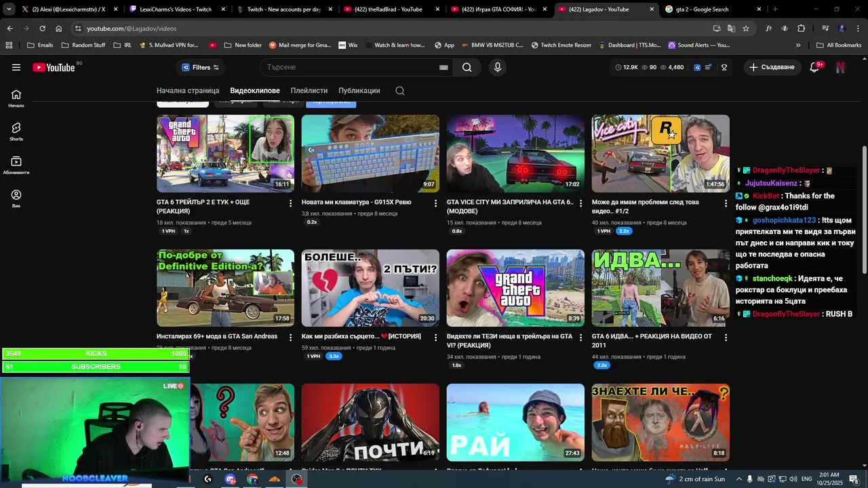Viewport: 868px width, 488px height.
Task: Open Twitch Emote Resizer bookmark
Action: (561, 45)
